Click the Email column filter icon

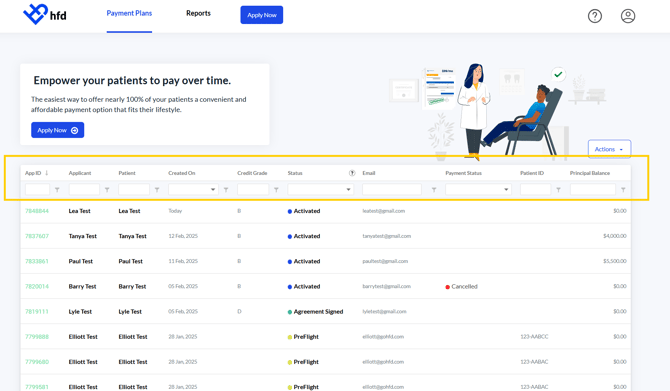tap(434, 190)
